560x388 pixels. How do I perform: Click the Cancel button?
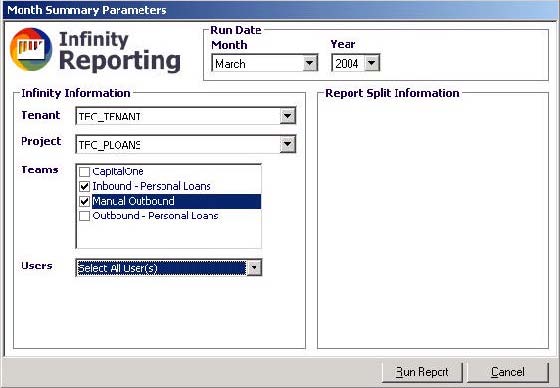[508, 372]
